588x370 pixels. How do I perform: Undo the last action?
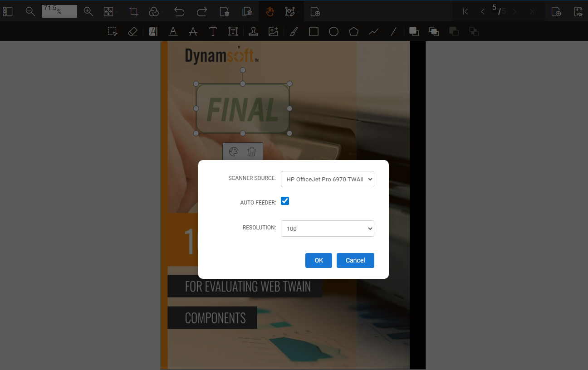[179, 12]
